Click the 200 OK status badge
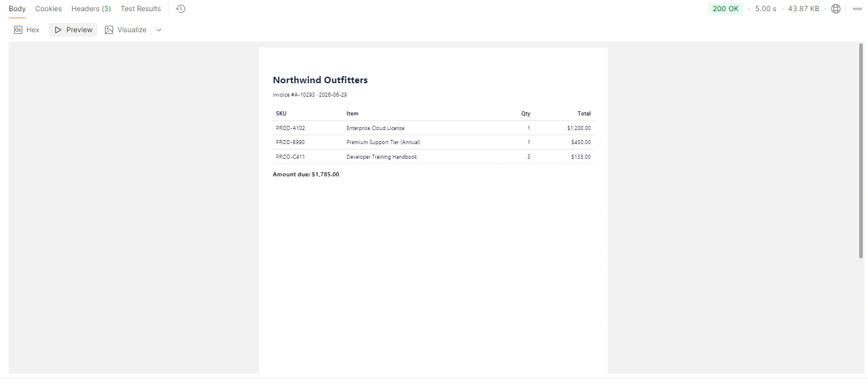The width and height of the screenshot is (868, 379). (726, 9)
